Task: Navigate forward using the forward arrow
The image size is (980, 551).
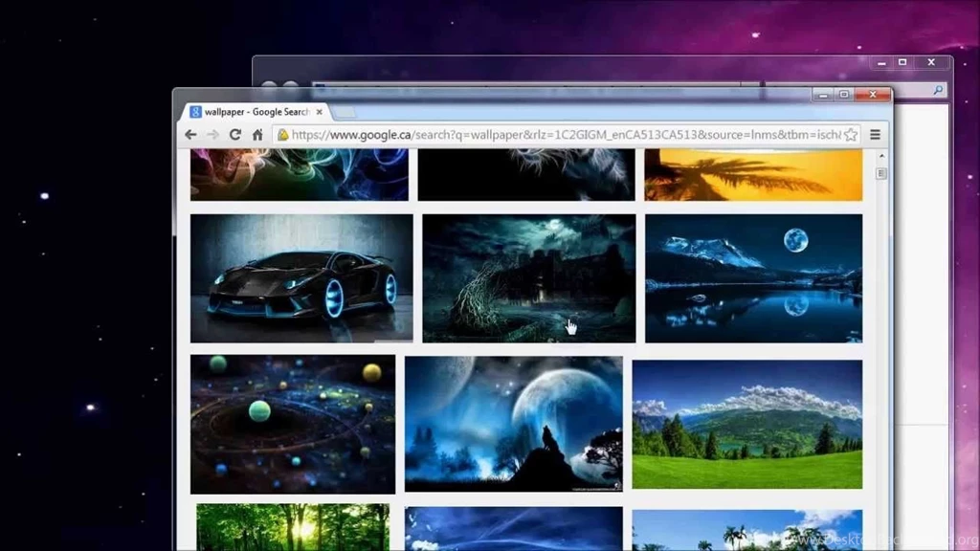Action: click(x=213, y=134)
